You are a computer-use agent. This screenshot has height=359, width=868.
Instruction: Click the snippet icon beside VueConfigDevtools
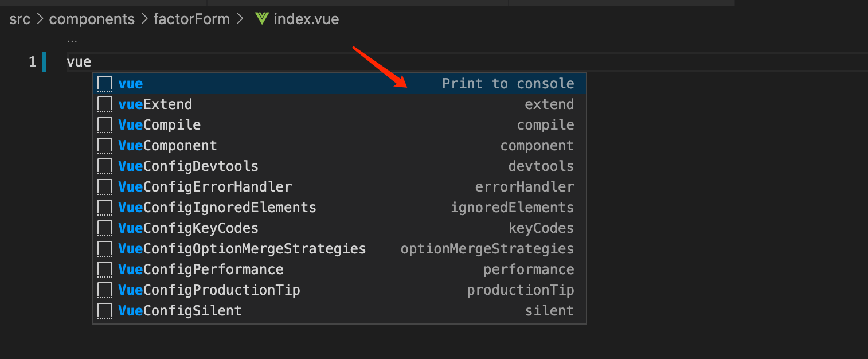104,166
